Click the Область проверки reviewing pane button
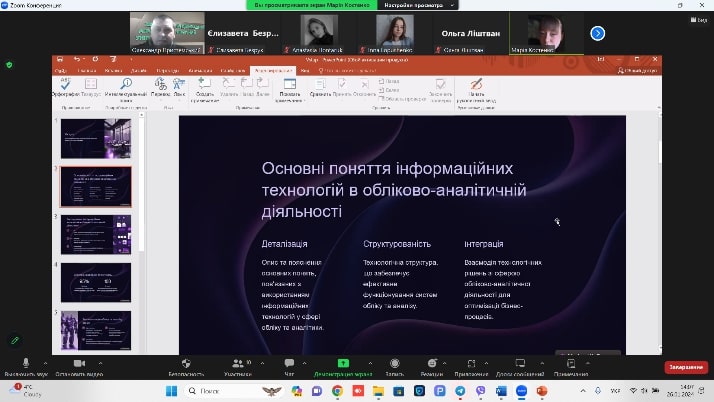The image size is (714, 402). tap(402, 98)
